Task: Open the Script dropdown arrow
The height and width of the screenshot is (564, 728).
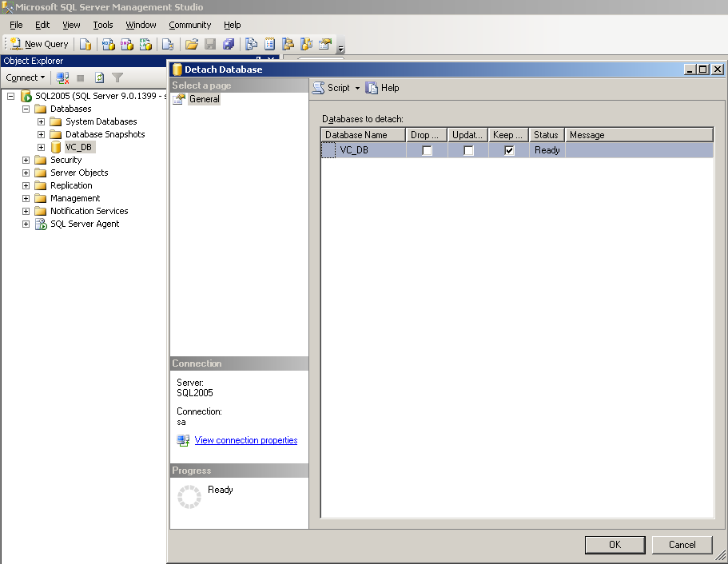Action: click(x=357, y=88)
